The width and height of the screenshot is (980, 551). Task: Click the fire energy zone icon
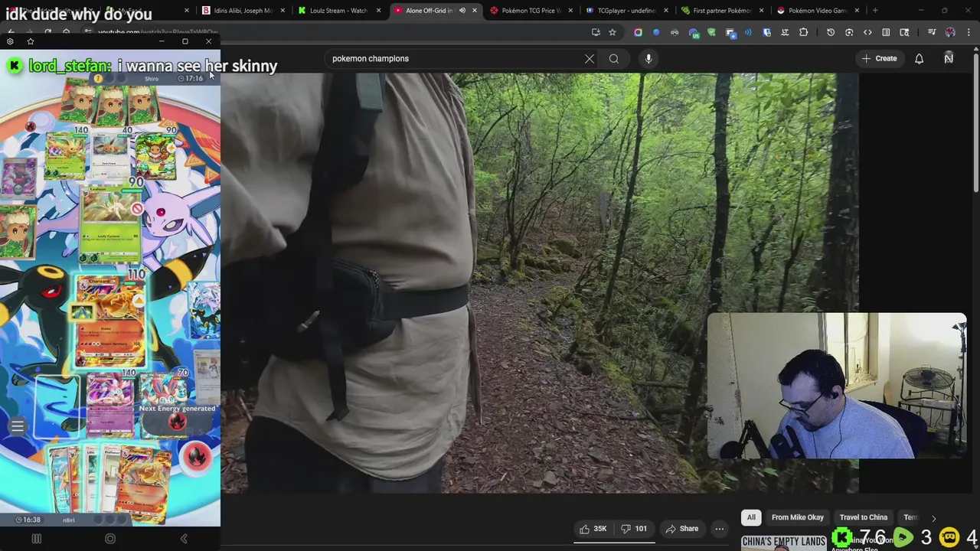[197, 456]
